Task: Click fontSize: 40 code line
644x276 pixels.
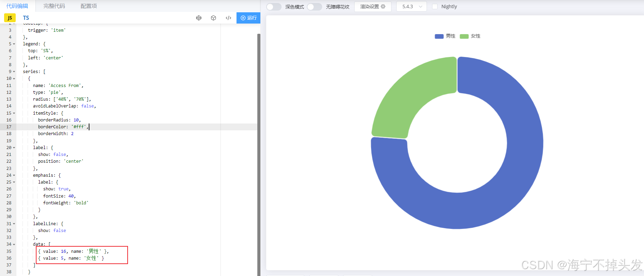Action: [x=59, y=196]
